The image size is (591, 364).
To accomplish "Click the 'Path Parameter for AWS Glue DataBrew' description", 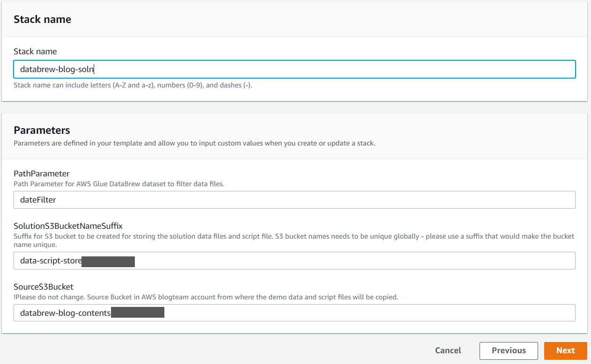I will 119,184.
